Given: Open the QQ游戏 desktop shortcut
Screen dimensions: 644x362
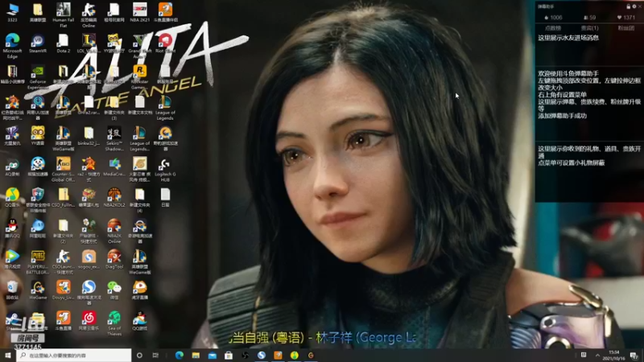Looking at the screenshot, I should click(x=139, y=320).
